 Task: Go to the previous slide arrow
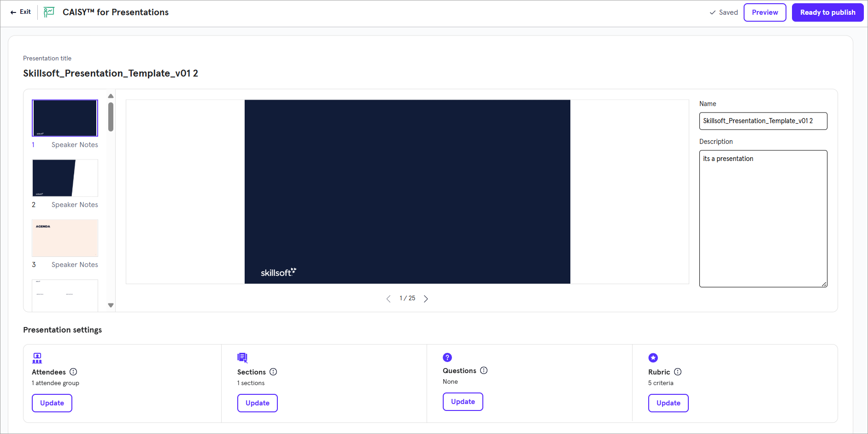[388, 299]
